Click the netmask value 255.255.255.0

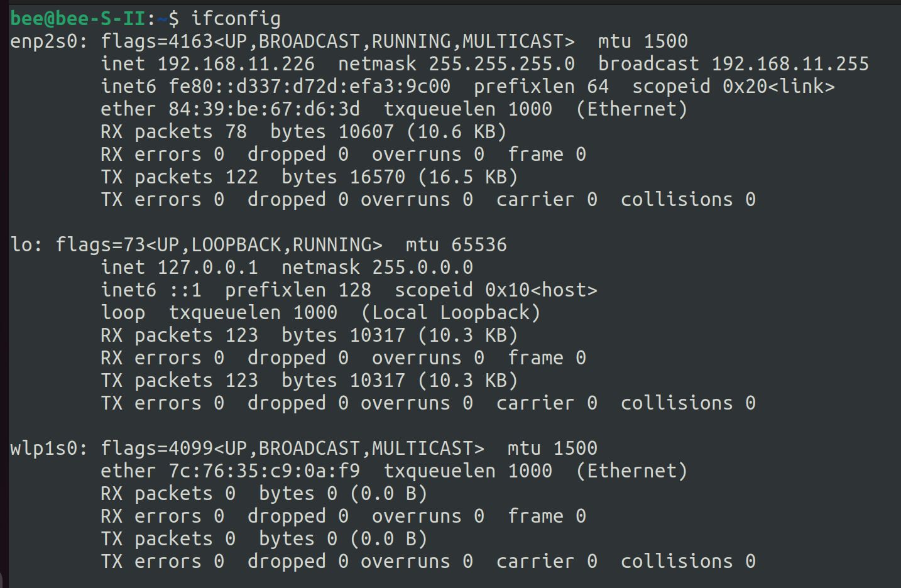click(x=501, y=64)
